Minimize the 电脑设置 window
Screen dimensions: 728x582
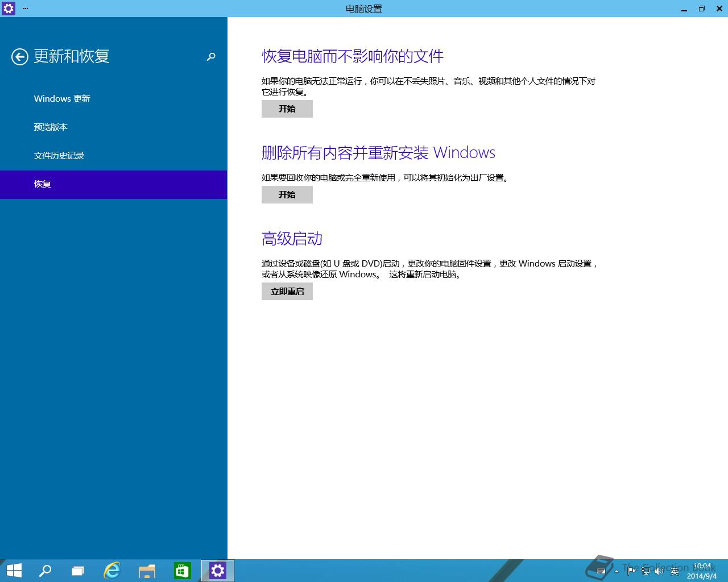[684, 9]
